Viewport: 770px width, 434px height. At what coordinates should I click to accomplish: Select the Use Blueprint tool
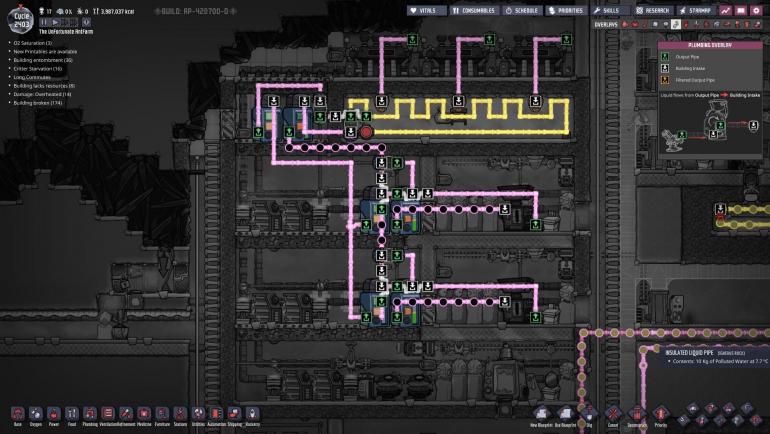(565, 415)
